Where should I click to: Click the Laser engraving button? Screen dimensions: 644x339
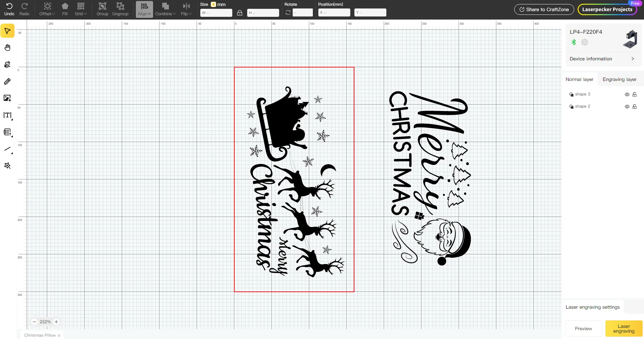click(624, 329)
